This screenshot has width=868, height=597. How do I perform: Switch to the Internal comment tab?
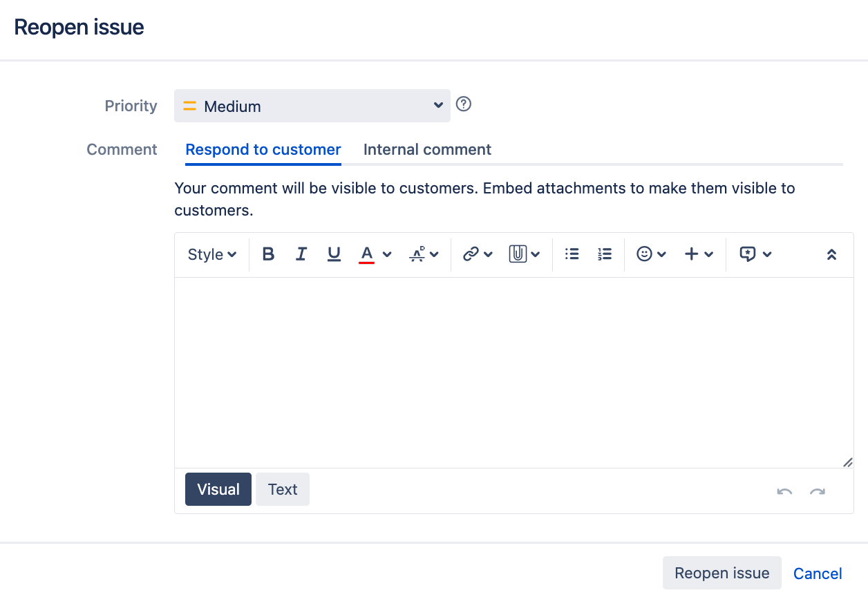427,149
